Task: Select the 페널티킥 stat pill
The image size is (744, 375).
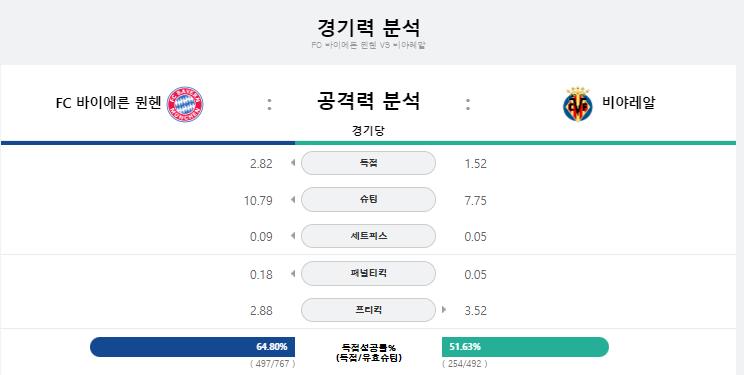Action: pos(368,273)
